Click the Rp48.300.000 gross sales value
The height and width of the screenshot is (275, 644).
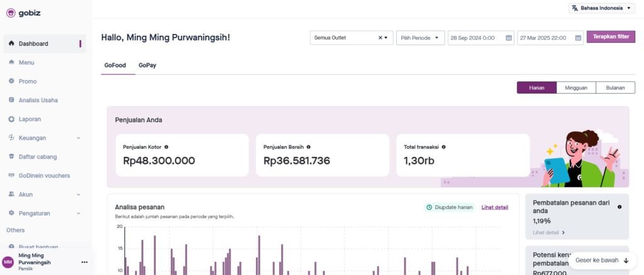tap(159, 161)
